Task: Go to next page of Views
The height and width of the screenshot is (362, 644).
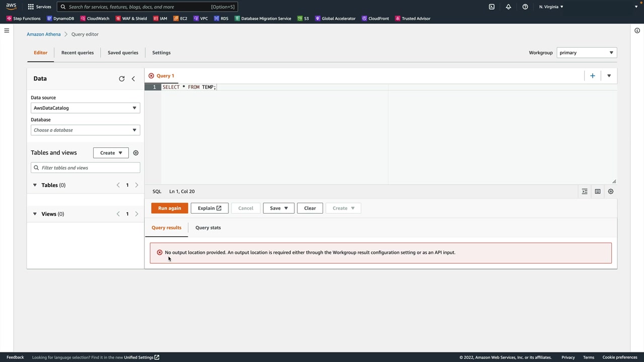Action: tap(136, 214)
